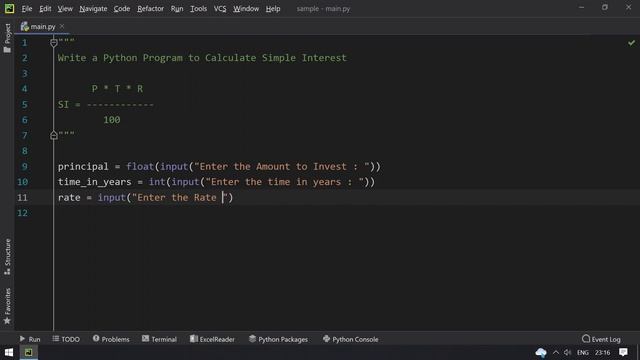Image resolution: width=640 pixels, height=360 pixels.
Task: Open the notification center icon
Action: pyautogui.click(x=623, y=353)
